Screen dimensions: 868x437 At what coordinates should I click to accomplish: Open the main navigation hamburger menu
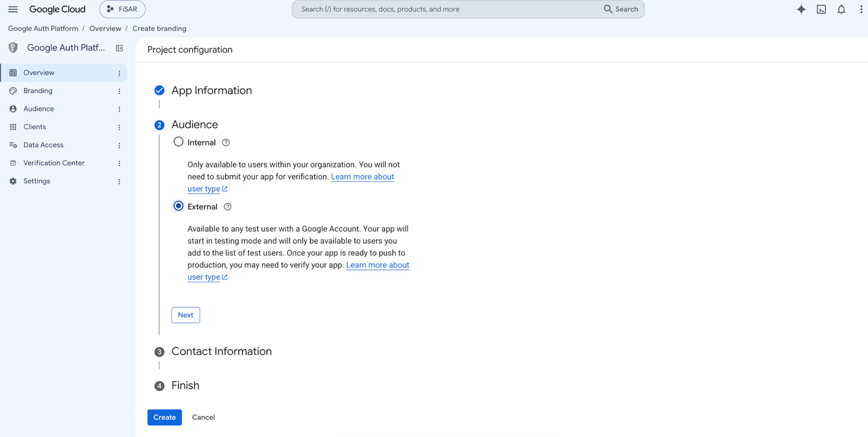pyautogui.click(x=13, y=9)
